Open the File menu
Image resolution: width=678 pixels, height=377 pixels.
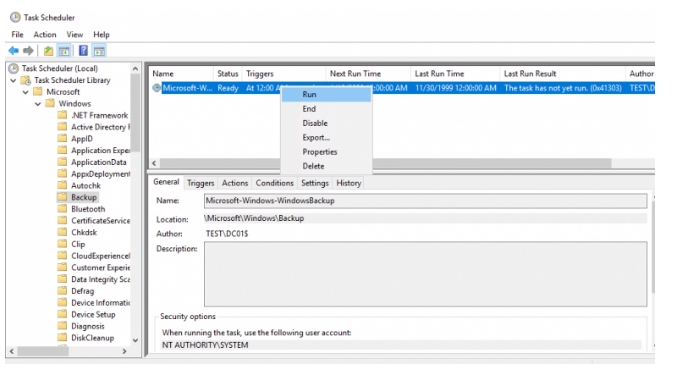[x=17, y=35]
